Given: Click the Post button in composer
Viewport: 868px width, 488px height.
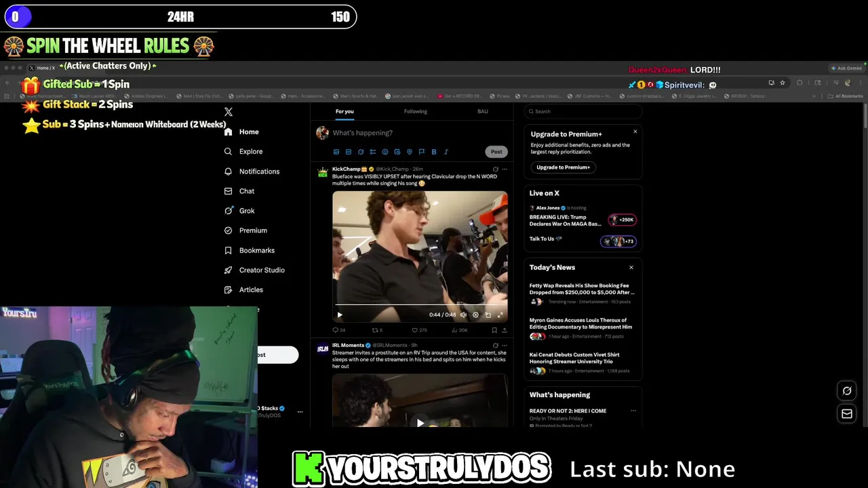Looking at the screenshot, I should click(x=496, y=152).
